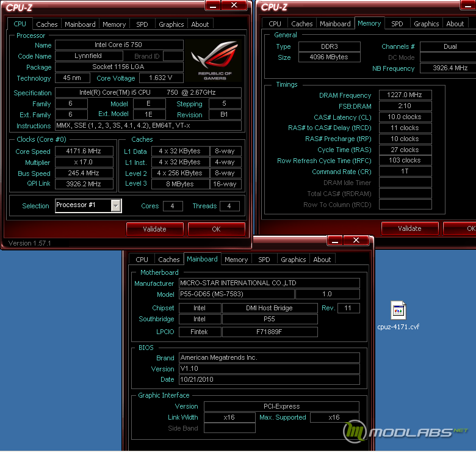Click the American Megatrends Inc. BIOS brand

[x=269, y=357]
